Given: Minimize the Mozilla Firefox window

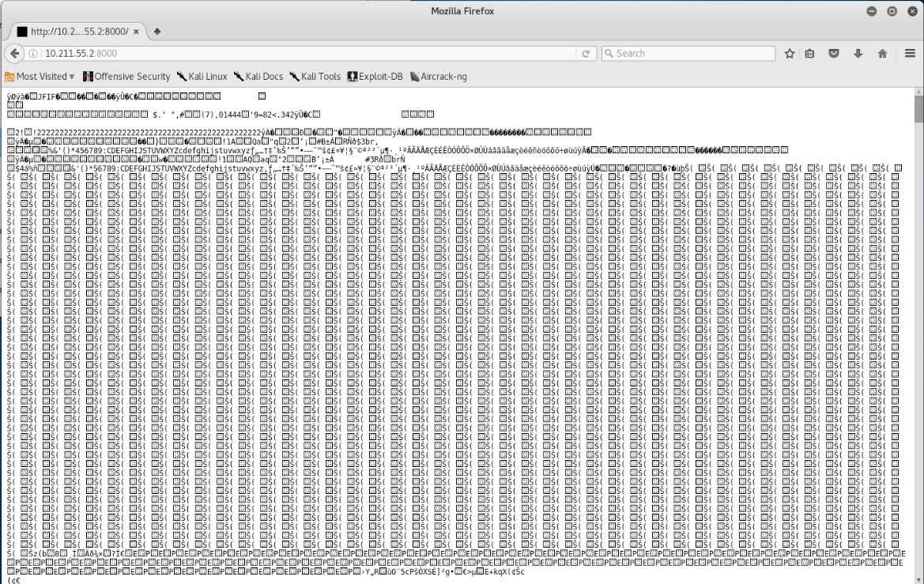Looking at the screenshot, I should pos(872,11).
